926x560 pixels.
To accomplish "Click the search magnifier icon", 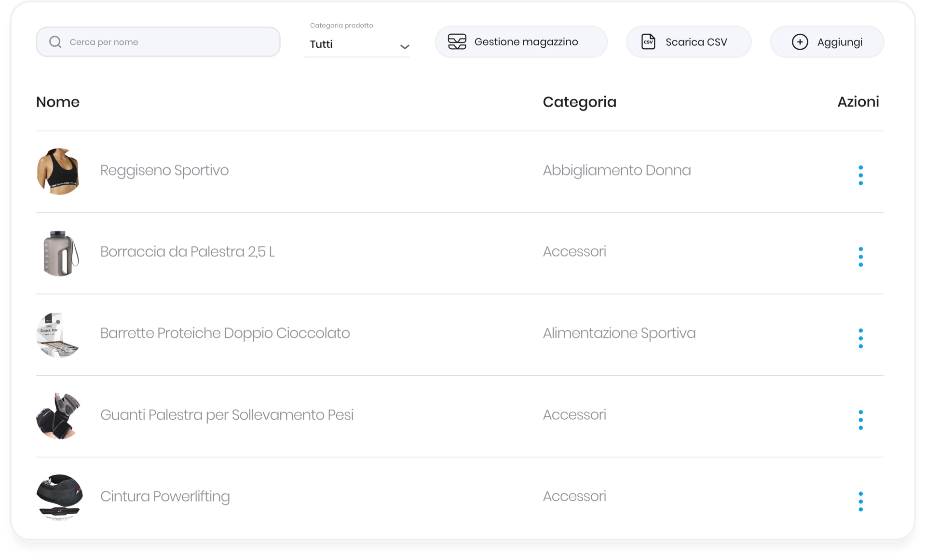I will coord(55,42).
